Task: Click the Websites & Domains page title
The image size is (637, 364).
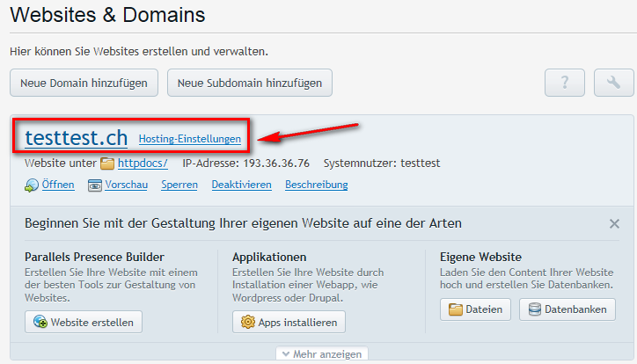Action: click(107, 15)
